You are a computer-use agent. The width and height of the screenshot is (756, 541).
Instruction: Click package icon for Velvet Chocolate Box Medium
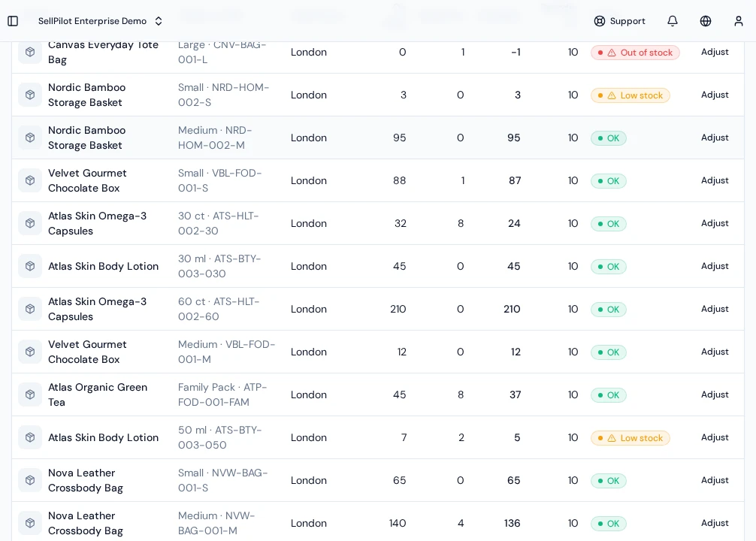pos(30,352)
